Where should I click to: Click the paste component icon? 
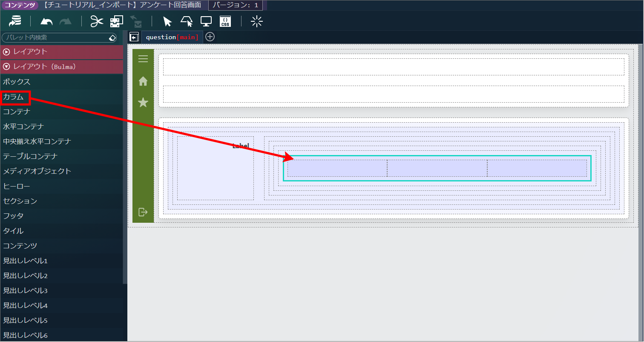pyautogui.click(x=135, y=21)
